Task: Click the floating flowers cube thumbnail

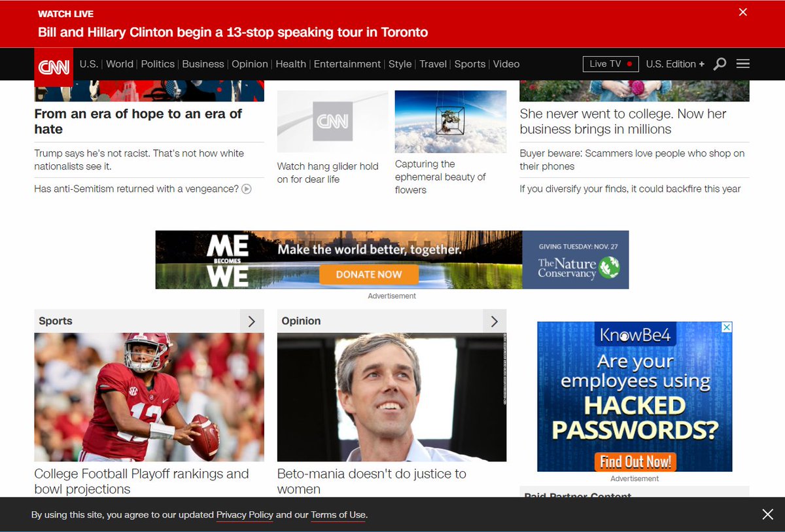Action: tap(451, 122)
